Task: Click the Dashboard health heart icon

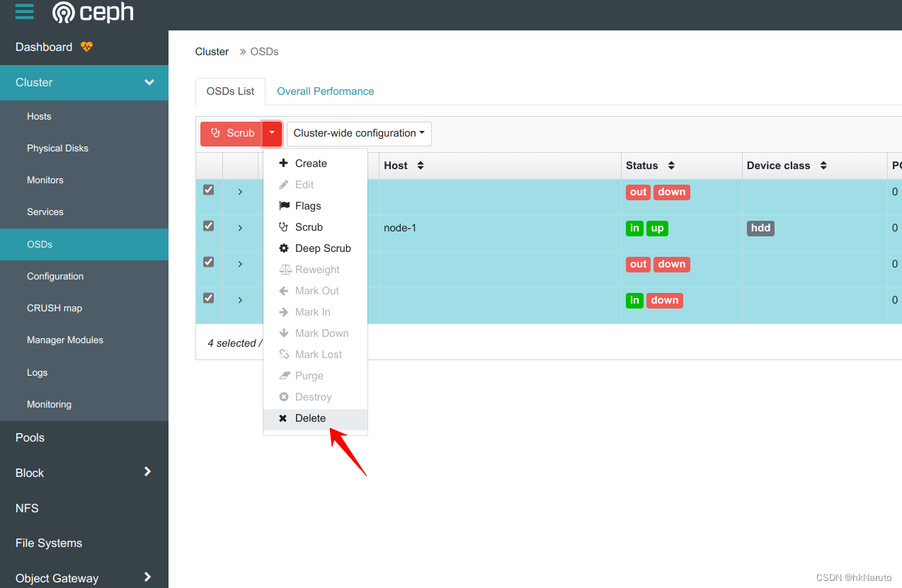Action: click(x=86, y=47)
